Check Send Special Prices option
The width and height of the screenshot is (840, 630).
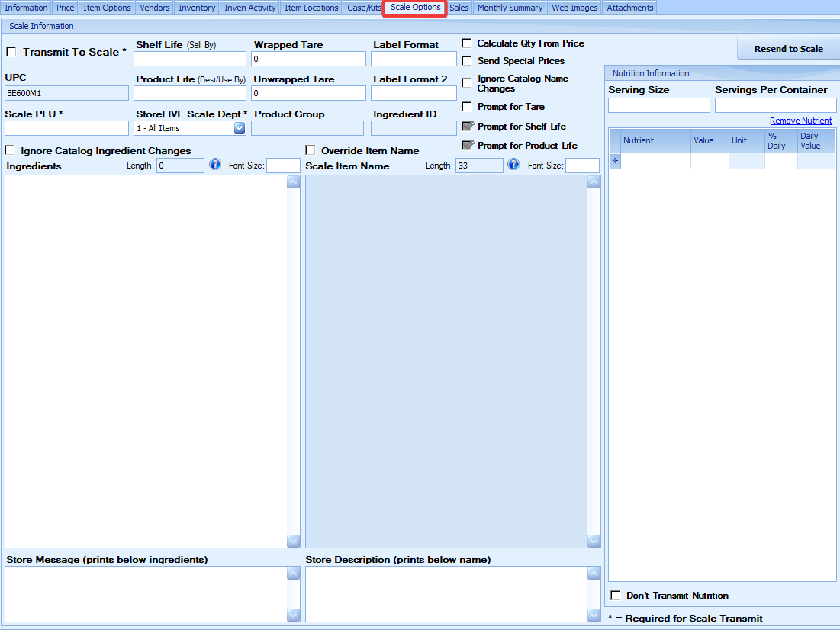467,61
